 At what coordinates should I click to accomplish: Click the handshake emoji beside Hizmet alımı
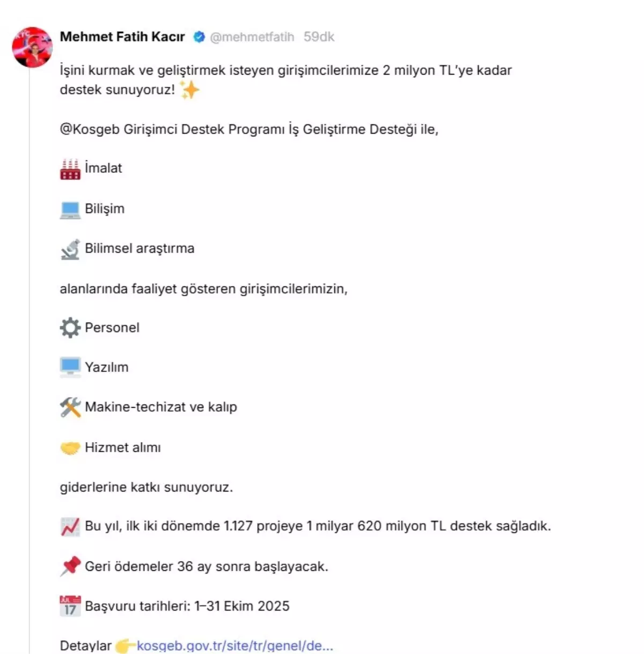click(x=70, y=448)
